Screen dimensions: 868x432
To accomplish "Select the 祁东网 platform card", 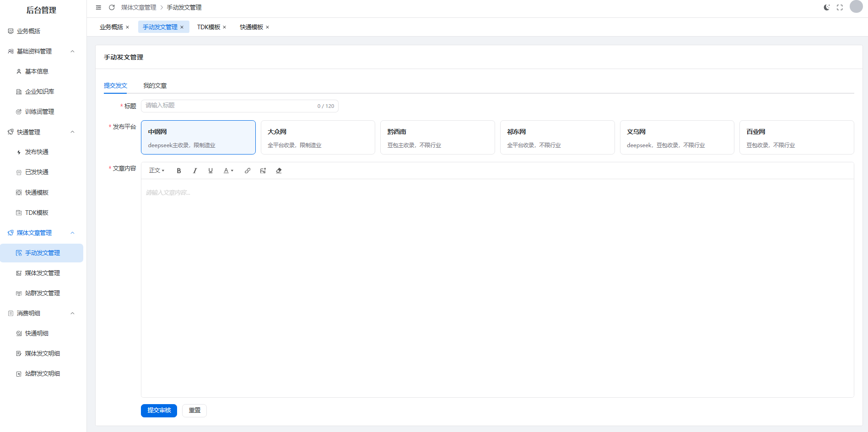I will point(557,138).
